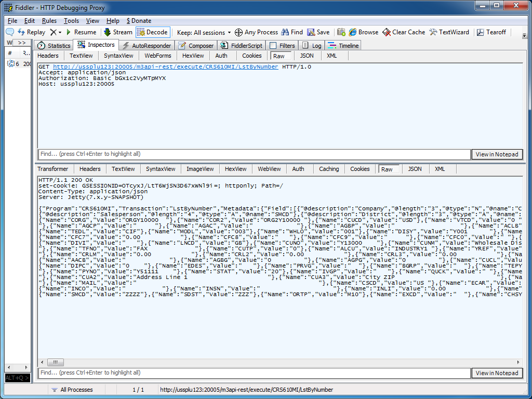Viewport: 532px width, 399px height.
Task: Open the Browse toolbar button
Action: [x=363, y=32]
